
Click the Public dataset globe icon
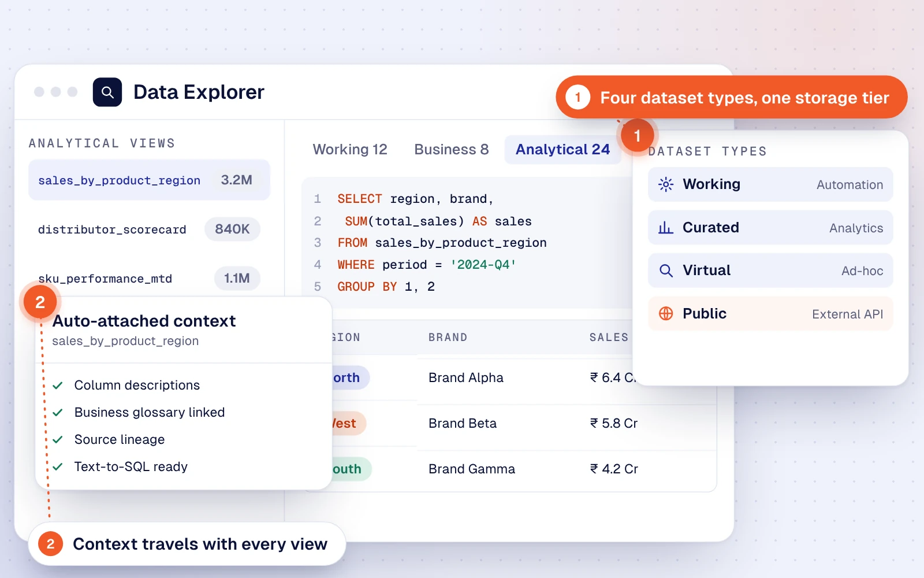point(666,313)
